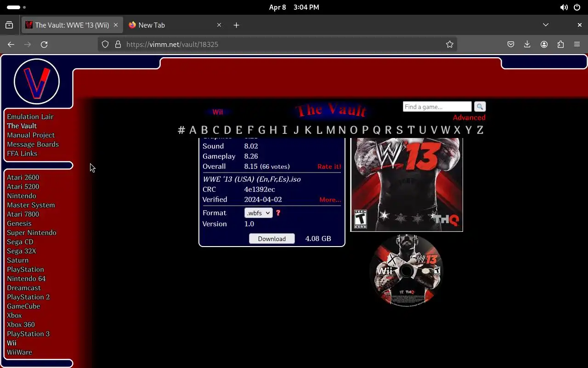Open Message Boards in sidebar
588x368 pixels.
point(33,144)
